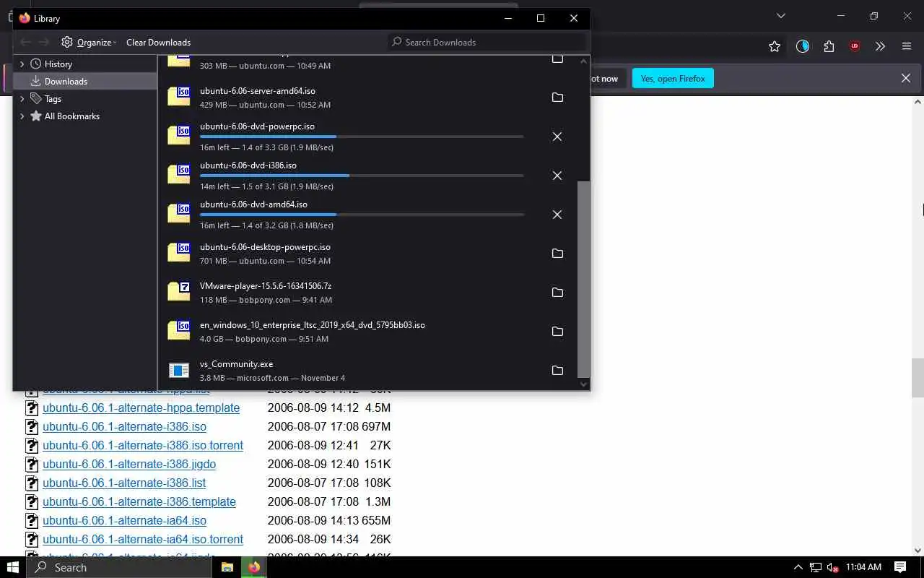Open the uBlock Origin extension icon

(855, 46)
